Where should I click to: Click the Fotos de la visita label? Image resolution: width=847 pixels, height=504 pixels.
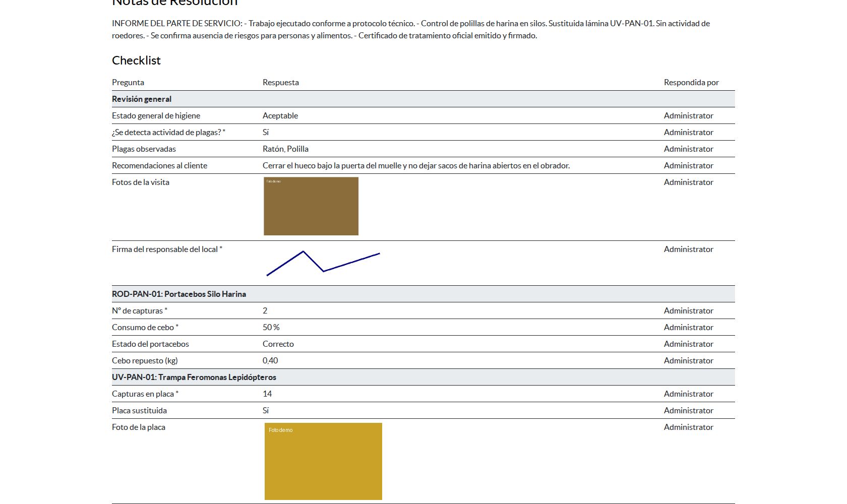141,182
